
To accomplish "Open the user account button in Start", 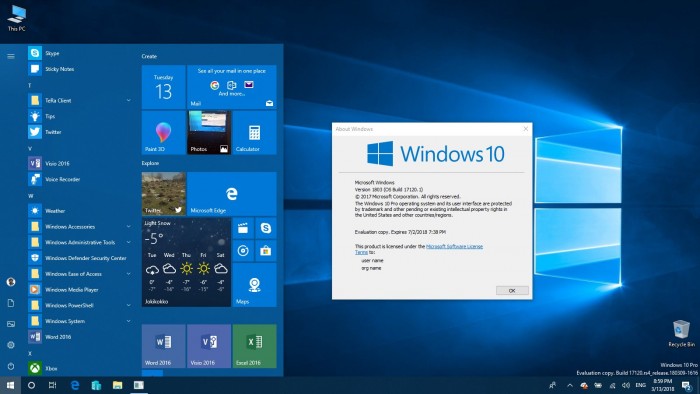I will point(11,282).
